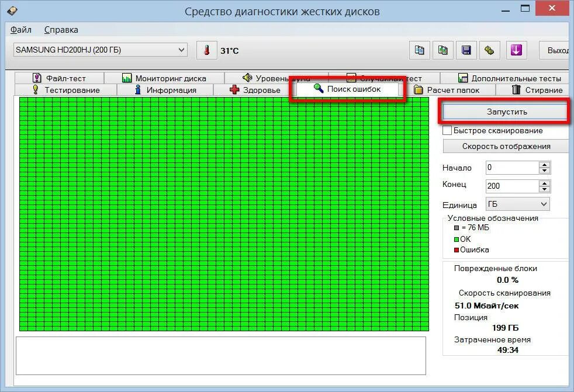Click the green OK legend square

tap(457, 240)
